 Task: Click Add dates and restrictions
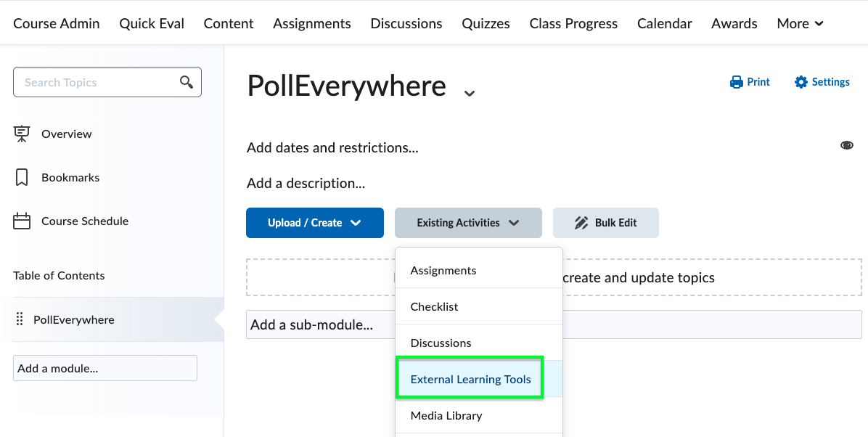[x=332, y=148]
